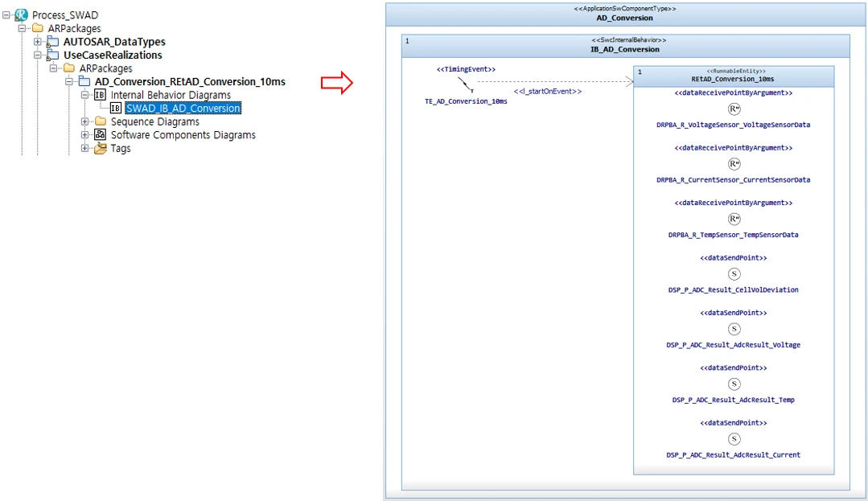Image resolution: width=868 pixels, height=501 pixels.
Task: Click the I_startOnEvent connector label
Action: click(548, 92)
